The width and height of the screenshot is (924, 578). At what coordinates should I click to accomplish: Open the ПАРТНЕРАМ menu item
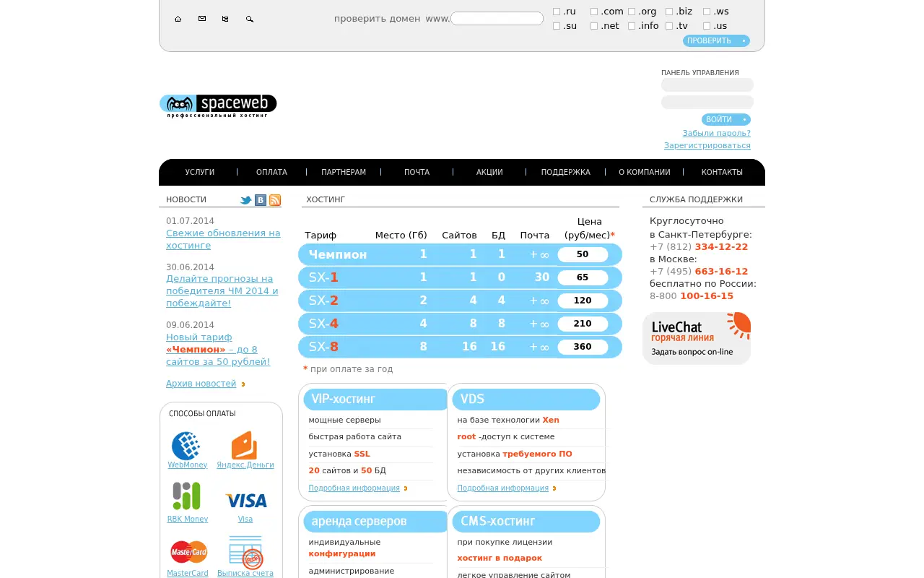(x=344, y=172)
